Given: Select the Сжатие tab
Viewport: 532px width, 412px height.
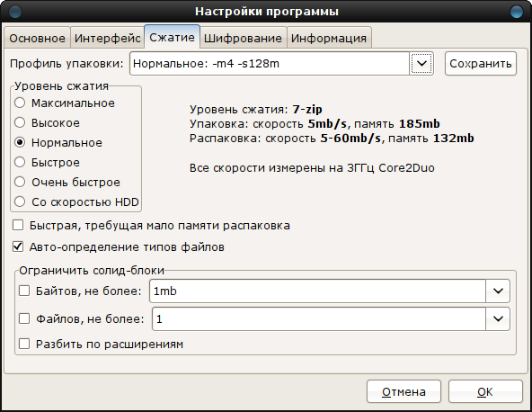Looking at the screenshot, I should pos(172,37).
